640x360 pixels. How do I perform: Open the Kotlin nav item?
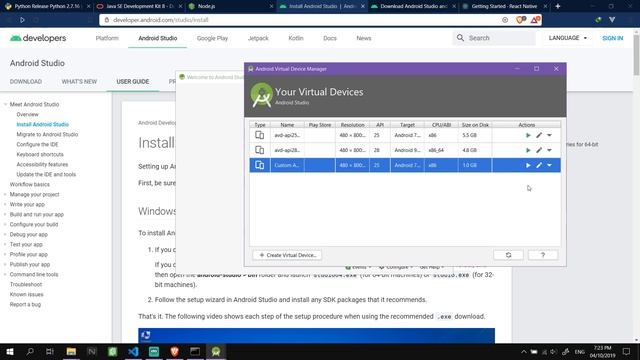[296, 38]
